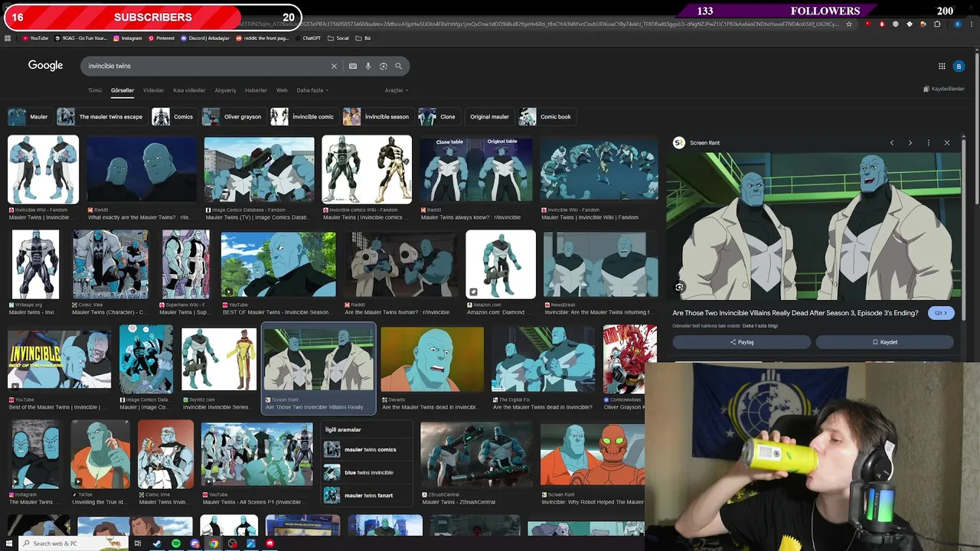
Task: Select the Görseller tab
Action: click(122, 90)
